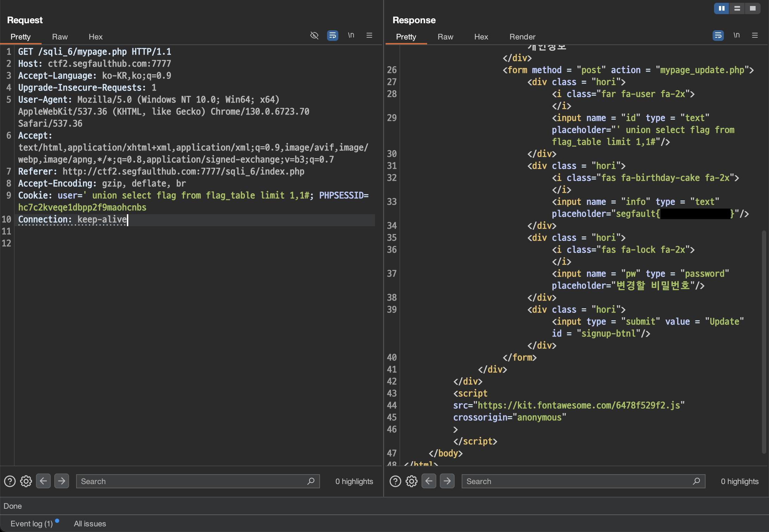Image resolution: width=769 pixels, height=532 pixels.
Task: Click the \n newline icon in Response panel
Action: pos(737,35)
